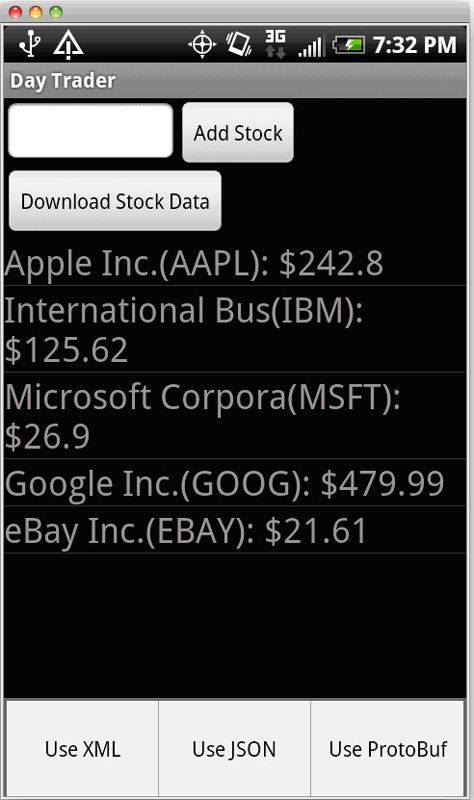The height and width of the screenshot is (800, 474).
Task: Click the Add Stock button
Action: coord(238,133)
